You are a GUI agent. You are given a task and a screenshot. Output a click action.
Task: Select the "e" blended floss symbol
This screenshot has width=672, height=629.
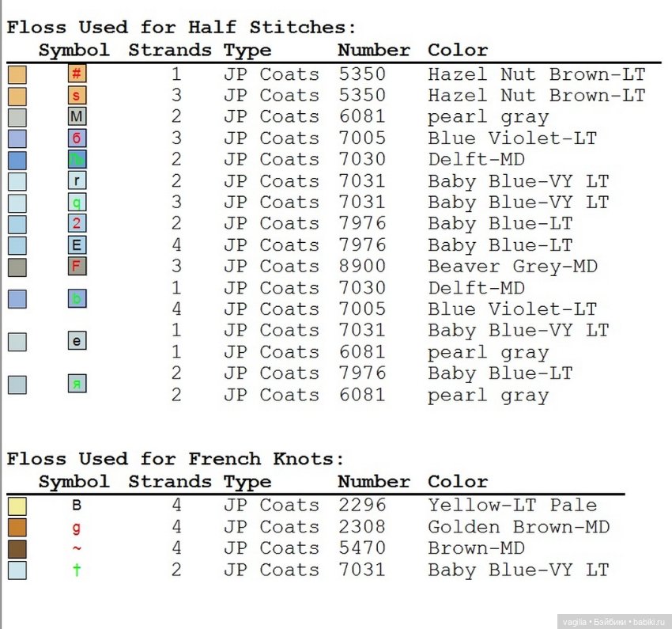coord(77,342)
